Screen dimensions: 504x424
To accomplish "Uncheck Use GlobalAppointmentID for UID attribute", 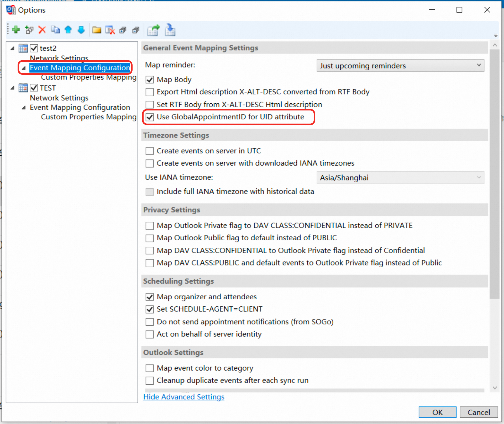I will pyautogui.click(x=150, y=117).
